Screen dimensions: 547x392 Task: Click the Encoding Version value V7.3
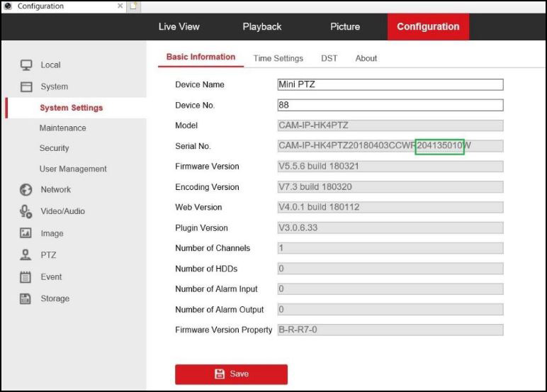(x=390, y=186)
